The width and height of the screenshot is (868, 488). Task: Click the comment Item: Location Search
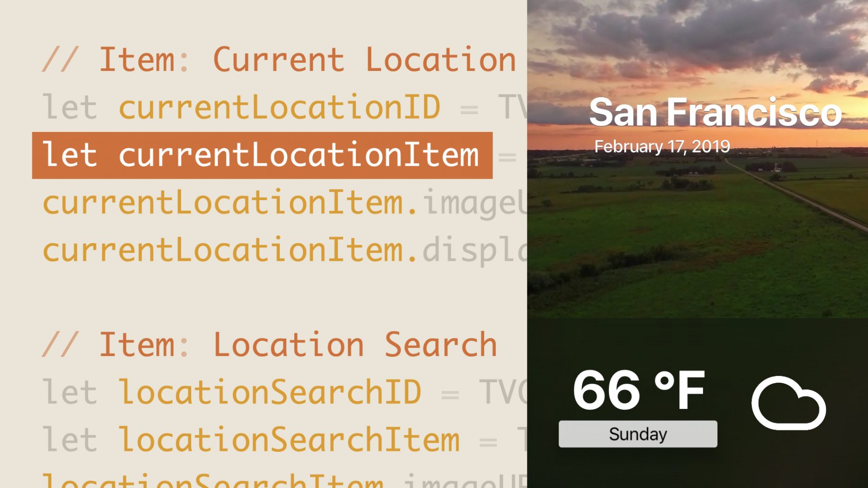click(x=269, y=345)
